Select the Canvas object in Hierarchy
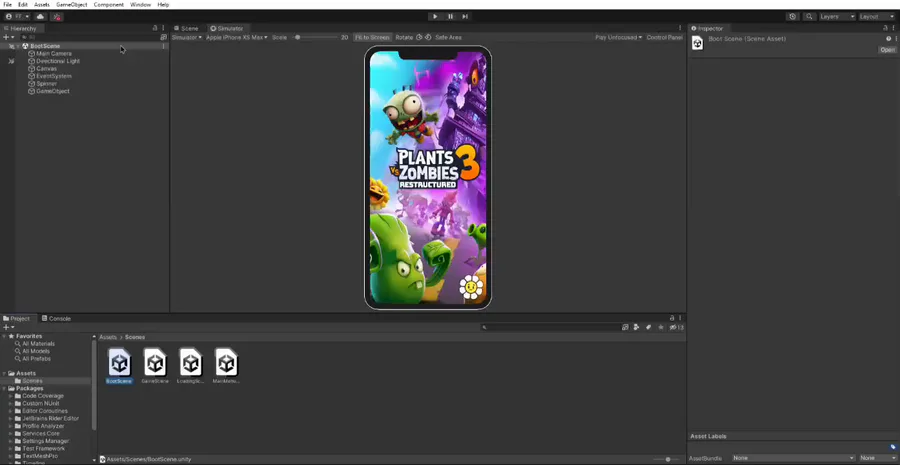The width and height of the screenshot is (900, 465). (x=46, y=68)
